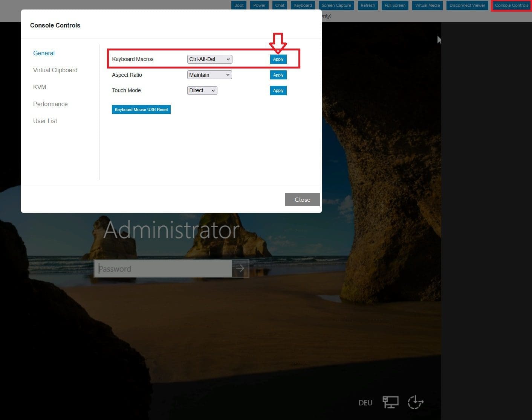Click the Password input field

click(163, 269)
